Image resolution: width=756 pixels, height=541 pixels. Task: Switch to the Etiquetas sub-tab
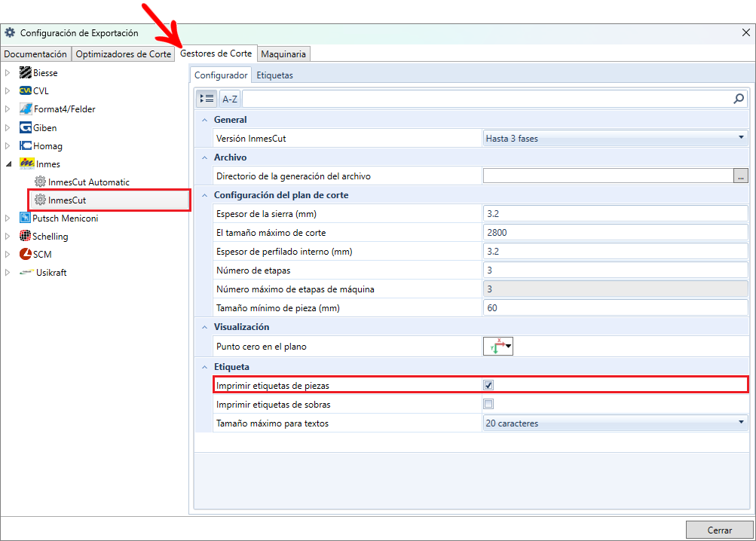click(x=275, y=75)
